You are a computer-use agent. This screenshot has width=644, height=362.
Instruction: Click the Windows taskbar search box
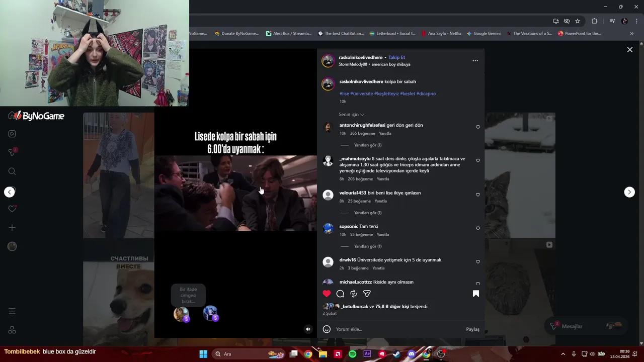tap(249, 354)
